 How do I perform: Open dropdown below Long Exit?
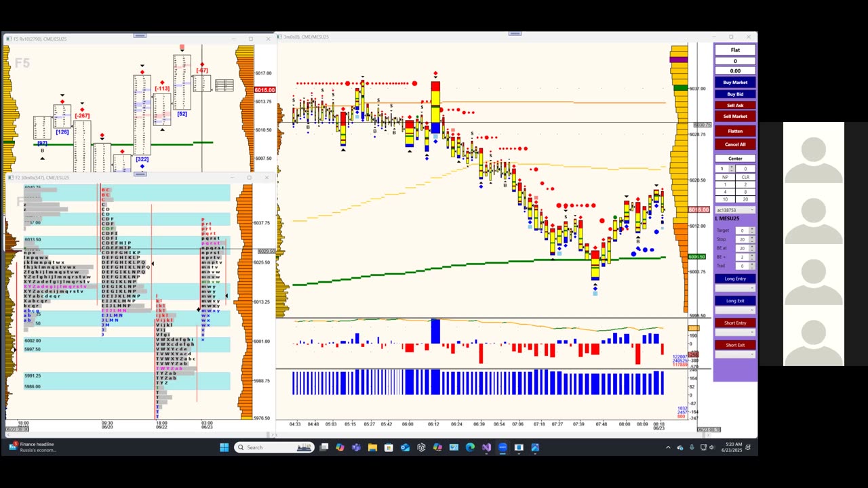[x=735, y=310]
